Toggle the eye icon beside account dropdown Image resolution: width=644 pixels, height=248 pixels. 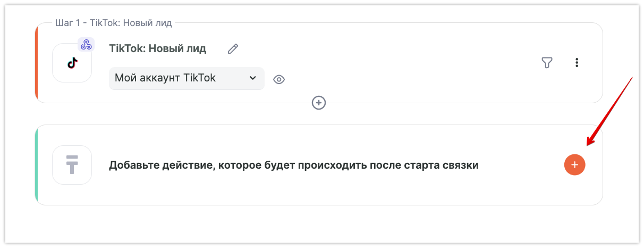(279, 79)
